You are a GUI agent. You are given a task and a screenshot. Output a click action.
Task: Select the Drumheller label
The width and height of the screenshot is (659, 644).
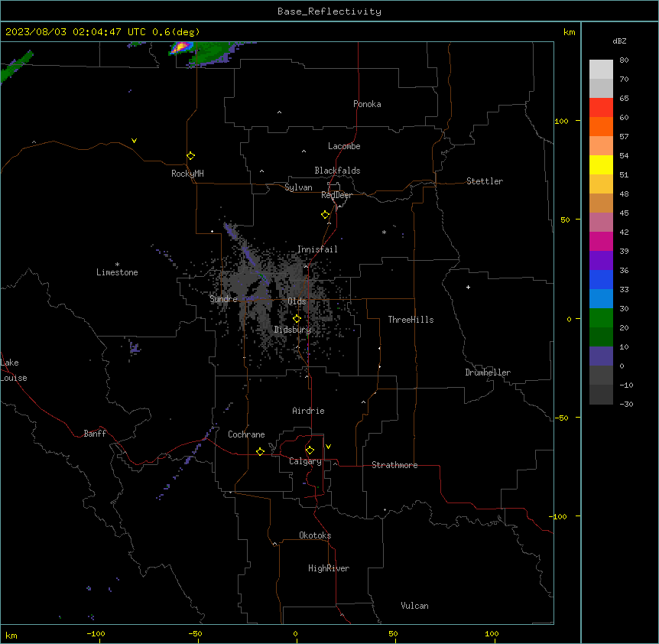pos(488,372)
